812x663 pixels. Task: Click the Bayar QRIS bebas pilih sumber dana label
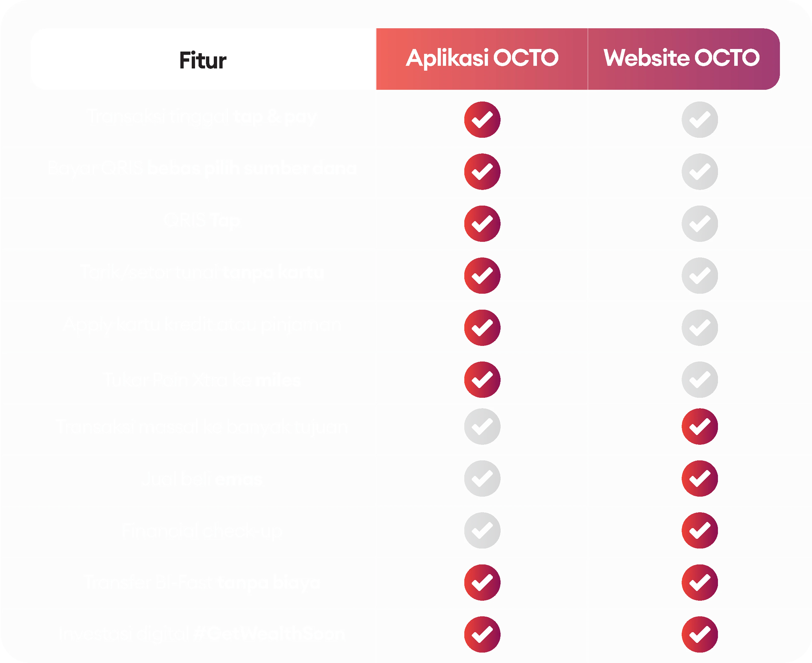click(202, 168)
